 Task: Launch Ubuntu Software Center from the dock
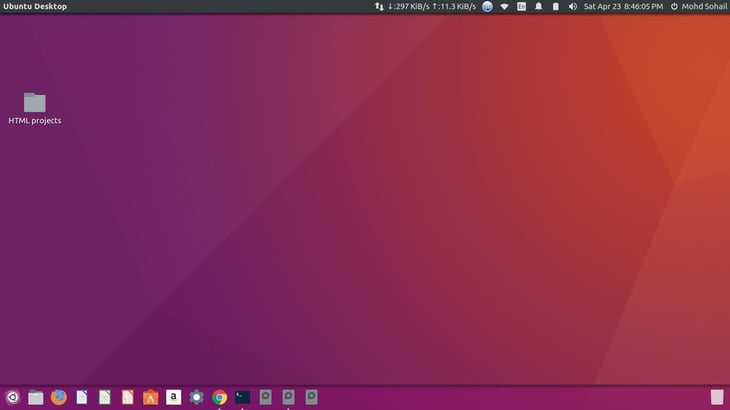click(150, 397)
